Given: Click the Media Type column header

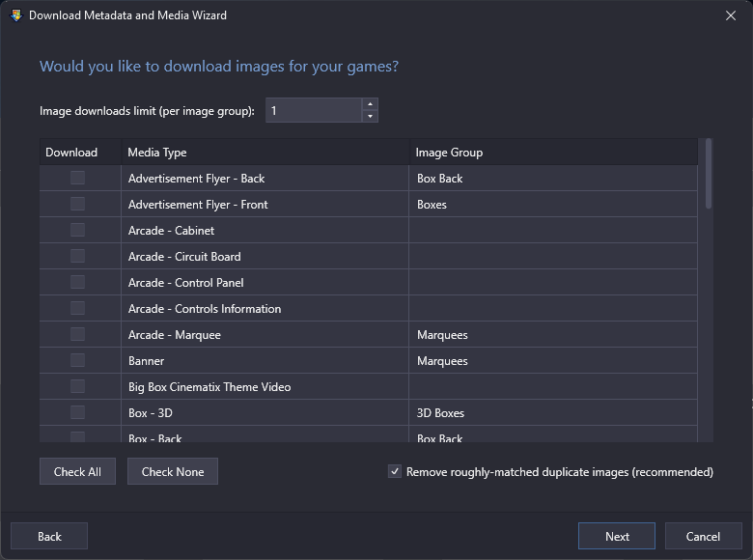Looking at the screenshot, I should point(265,153).
